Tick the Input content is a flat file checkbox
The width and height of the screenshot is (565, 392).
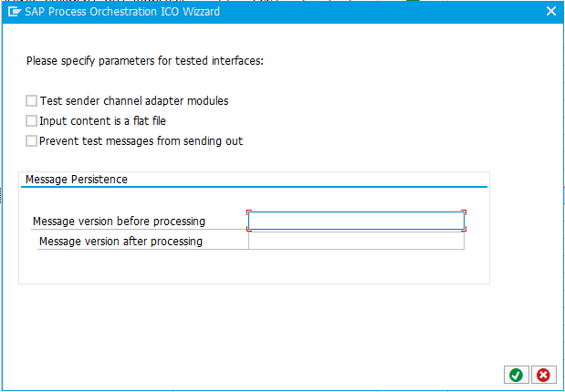tap(32, 121)
